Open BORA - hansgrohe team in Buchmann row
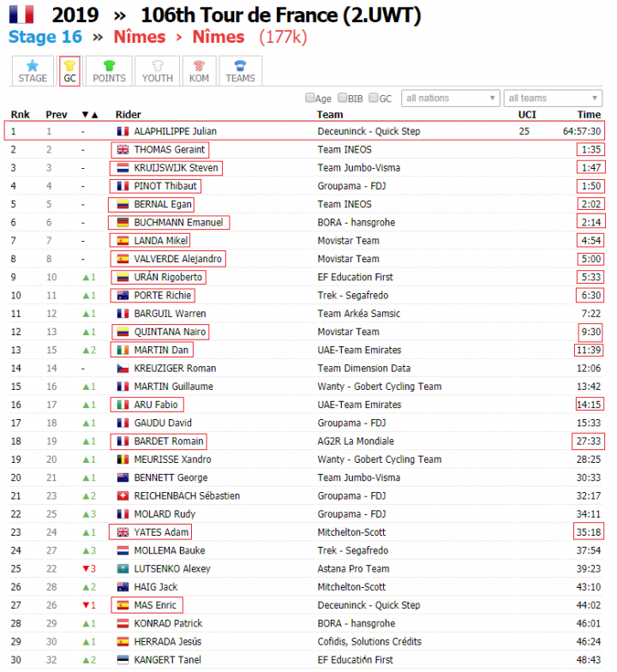This screenshot has width=617, height=672. 356,223
